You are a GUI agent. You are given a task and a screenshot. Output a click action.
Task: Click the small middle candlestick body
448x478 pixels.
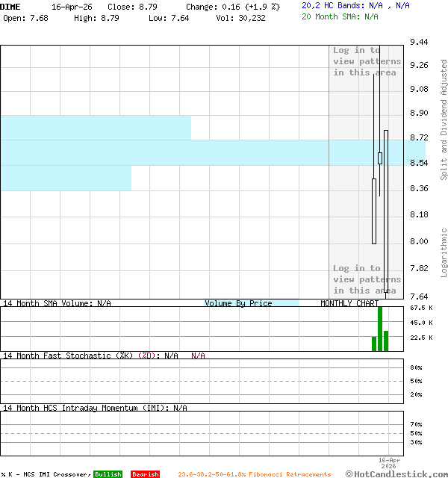[380, 158]
